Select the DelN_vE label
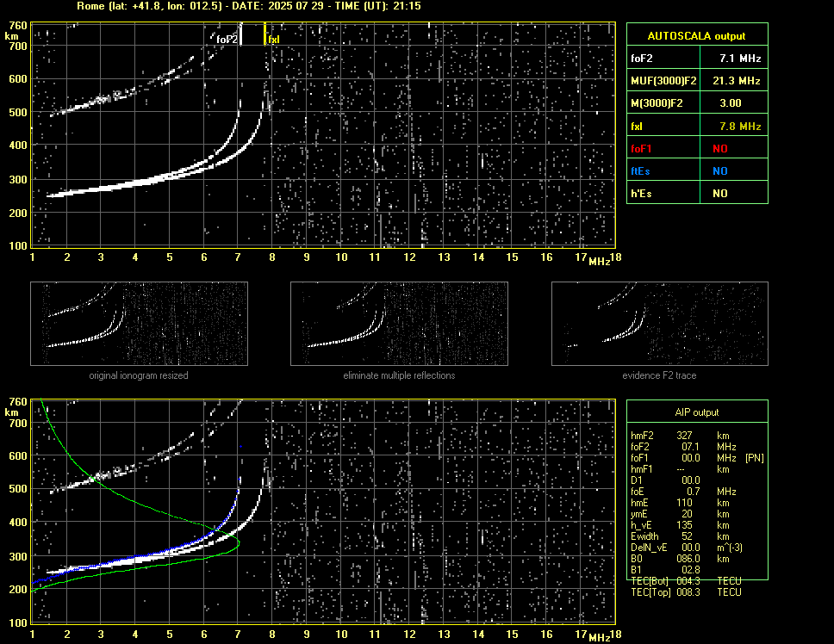Viewport: 834px width, 644px height. (x=649, y=548)
